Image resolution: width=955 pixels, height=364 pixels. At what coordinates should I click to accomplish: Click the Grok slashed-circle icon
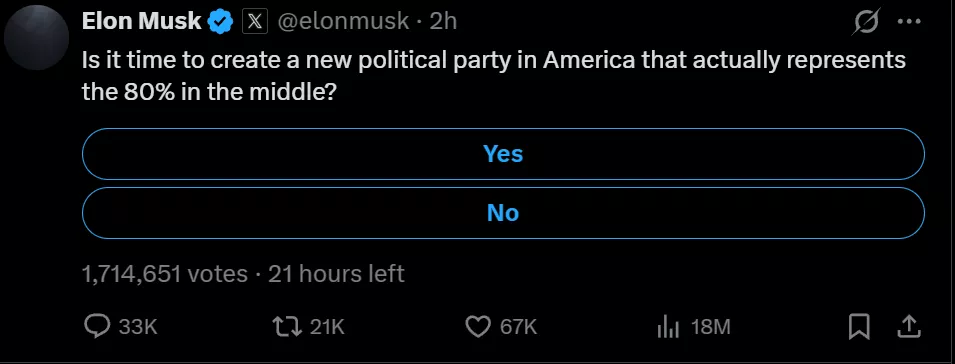[x=867, y=23]
